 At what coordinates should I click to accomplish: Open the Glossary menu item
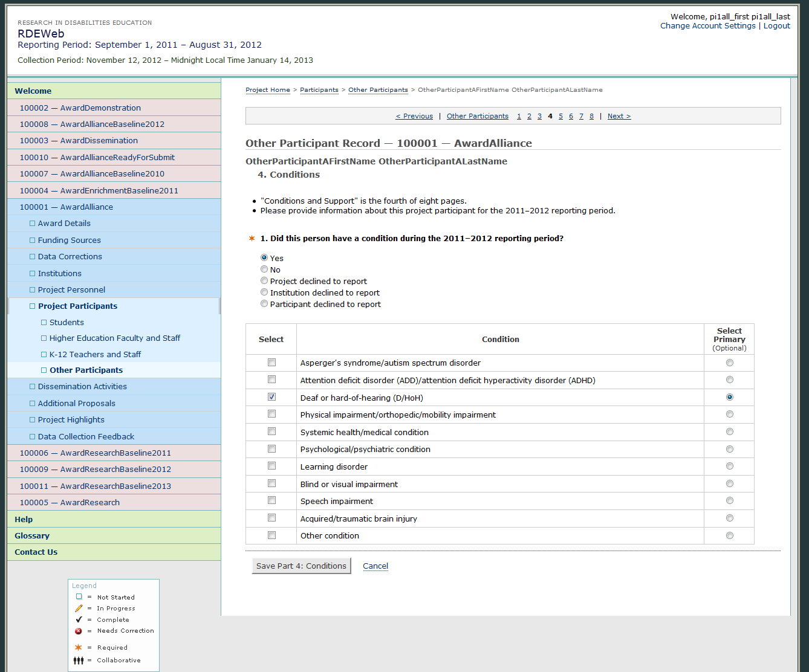[x=32, y=535]
